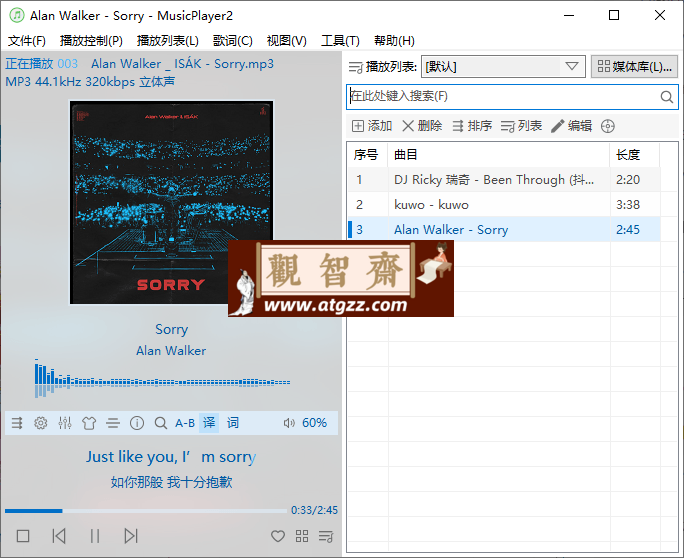Click the playback progress bar
The width and height of the screenshot is (684, 558).
(x=146, y=510)
